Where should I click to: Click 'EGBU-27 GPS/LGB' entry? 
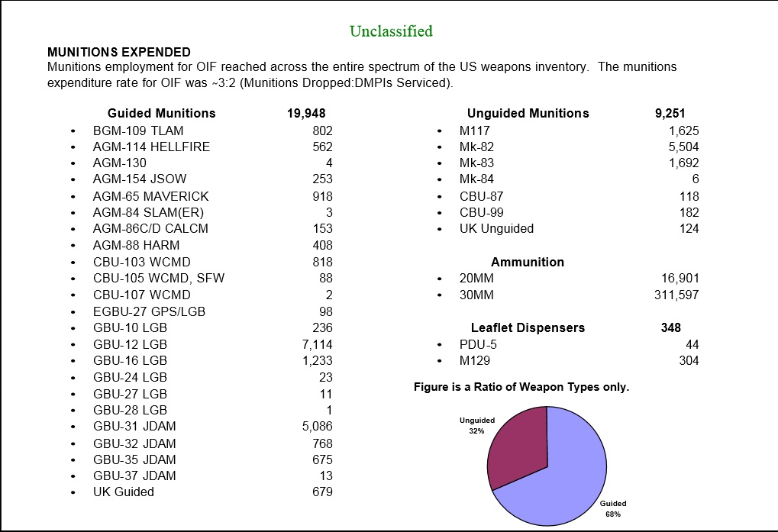(149, 312)
